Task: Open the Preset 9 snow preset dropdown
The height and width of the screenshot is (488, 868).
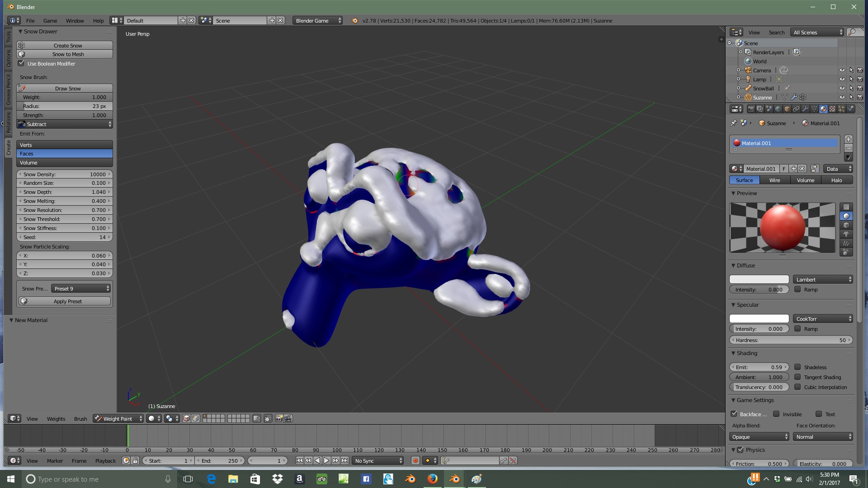Action: click(81, 288)
